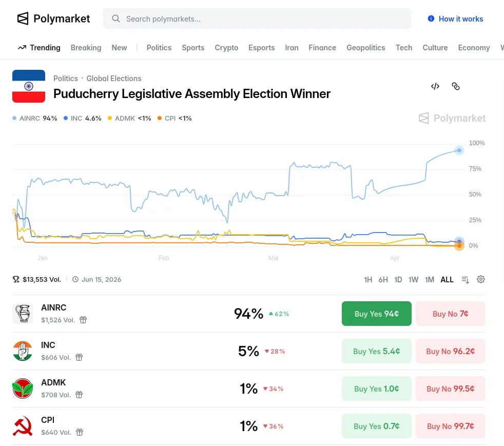This screenshot has height=446, width=504.
Task: Open chart settings gear icon
Action: pos(480,279)
